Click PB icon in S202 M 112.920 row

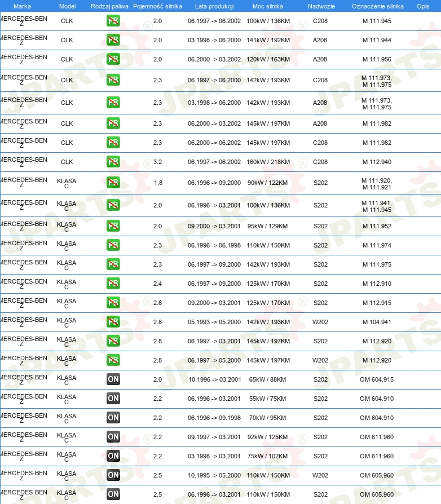113,341
